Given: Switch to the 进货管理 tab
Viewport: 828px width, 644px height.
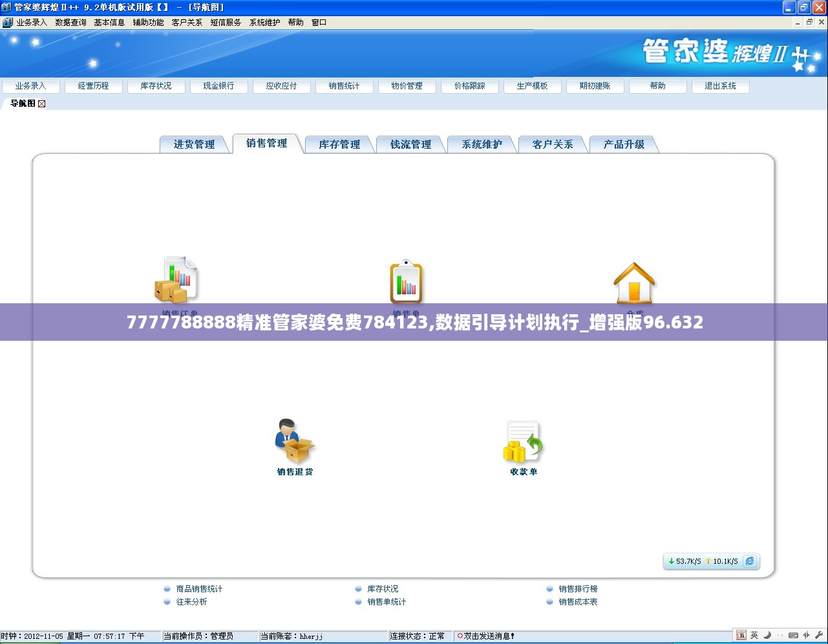Looking at the screenshot, I should tap(194, 145).
